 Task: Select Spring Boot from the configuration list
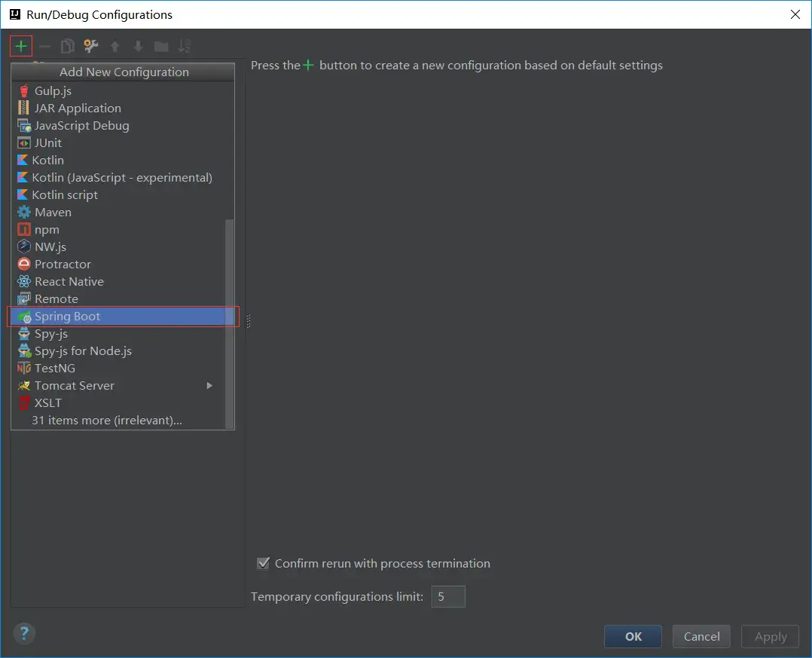coord(67,317)
